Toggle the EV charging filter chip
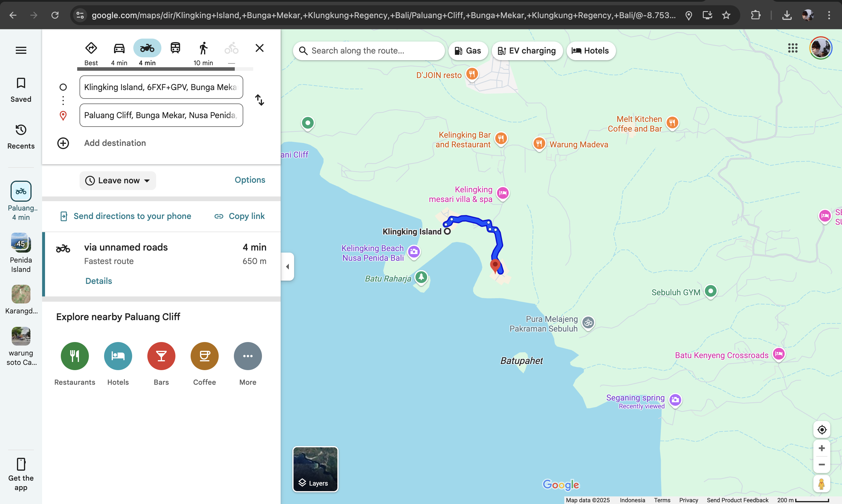 pyautogui.click(x=527, y=51)
